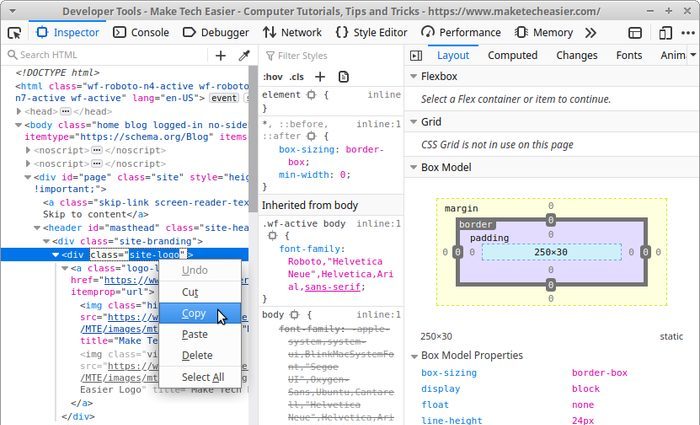The image size is (700, 425).
Task: Collapse the Grid section
Action: tap(414, 122)
